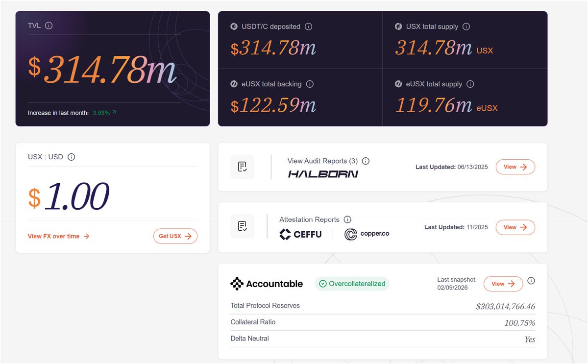
Task: Open info icon beside Attestation Reports
Action: 347,219
